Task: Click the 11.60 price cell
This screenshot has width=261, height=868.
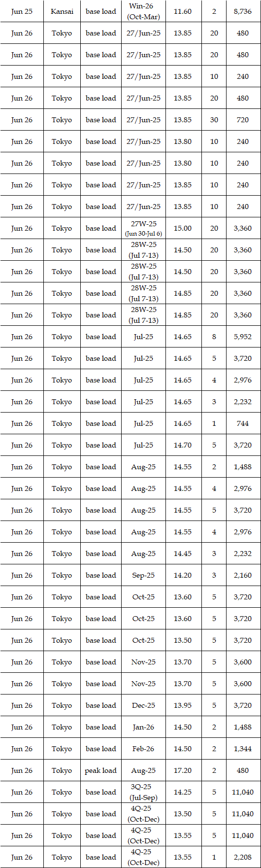Action: tap(183, 11)
